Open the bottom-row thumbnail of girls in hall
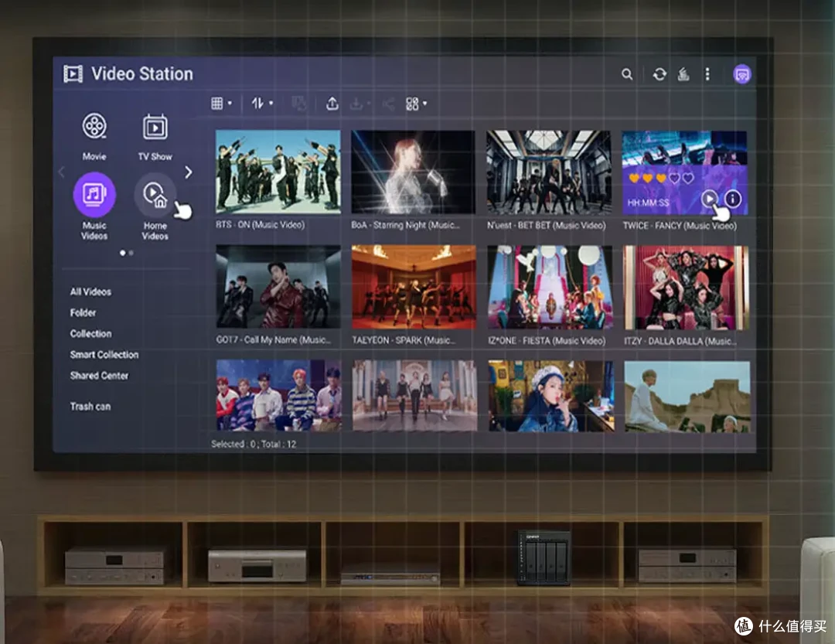This screenshot has height=644, width=835. tap(415, 396)
